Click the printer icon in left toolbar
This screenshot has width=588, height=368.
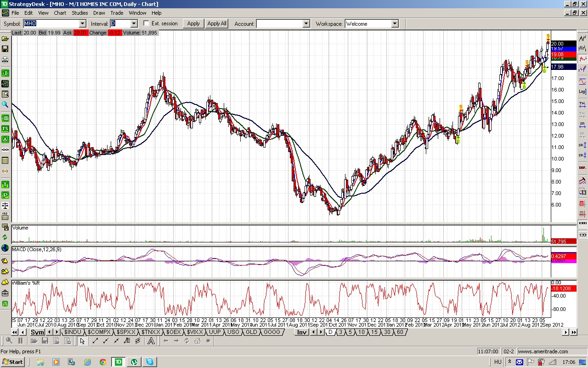coord(5,60)
